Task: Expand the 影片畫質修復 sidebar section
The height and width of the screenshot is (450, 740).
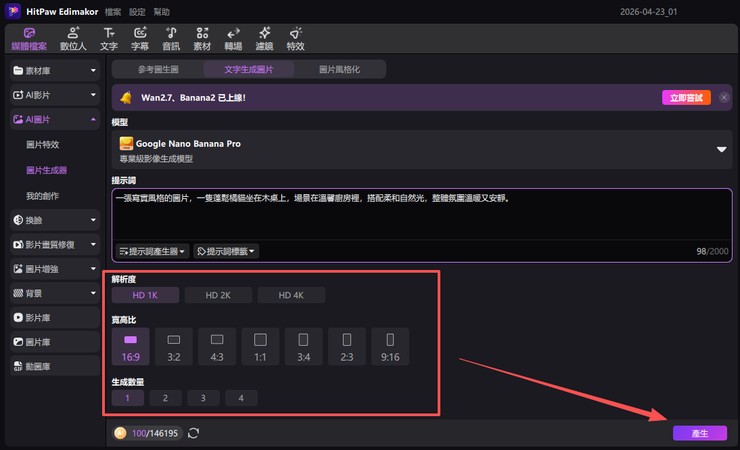Action: [55, 244]
